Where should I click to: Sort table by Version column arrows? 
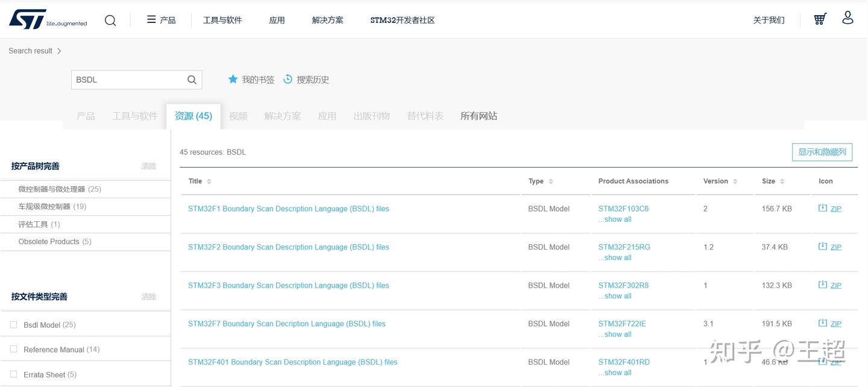coord(735,181)
